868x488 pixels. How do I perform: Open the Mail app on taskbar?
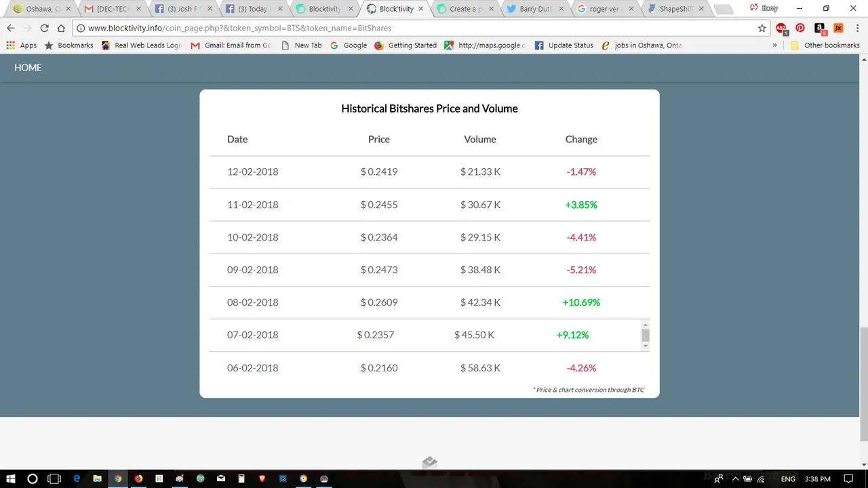click(x=220, y=479)
